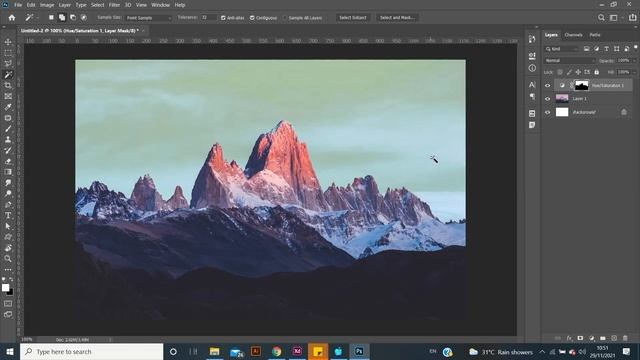Hide the Hue/Saturation 1 layer
This screenshot has width=640, height=360.
click(548, 86)
